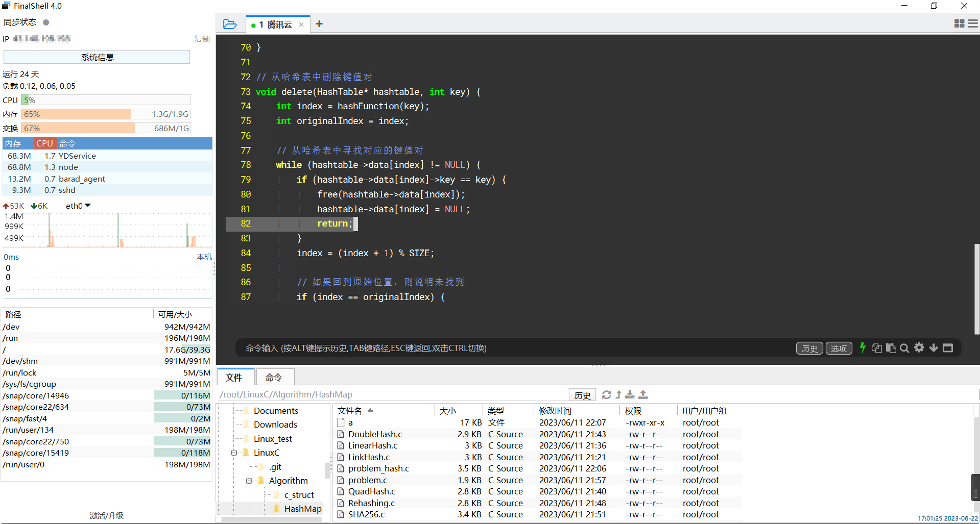Select file LinearHash.c

[x=372, y=445]
